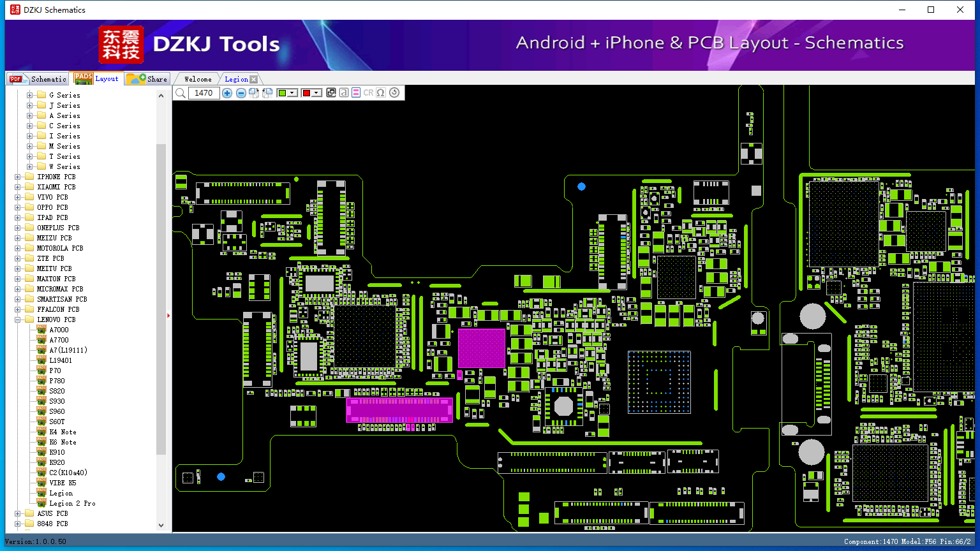Expand the T Series folder node
Image resolution: width=980 pixels, height=551 pixels.
tap(29, 156)
